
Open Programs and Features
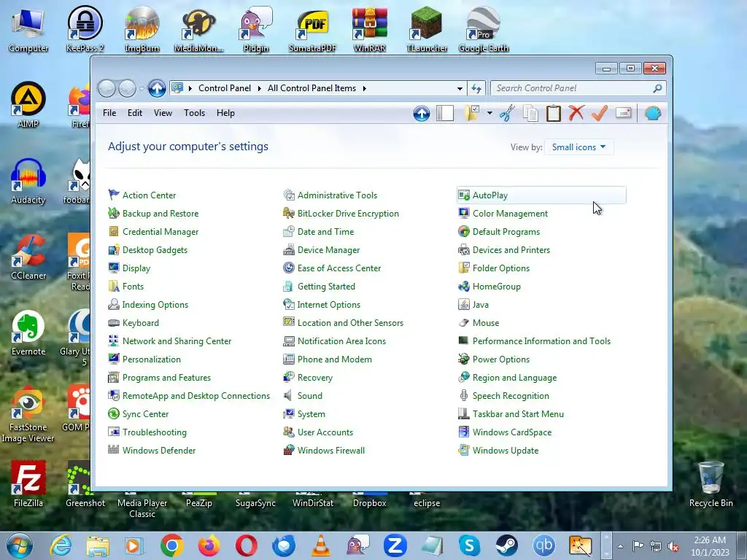(166, 378)
